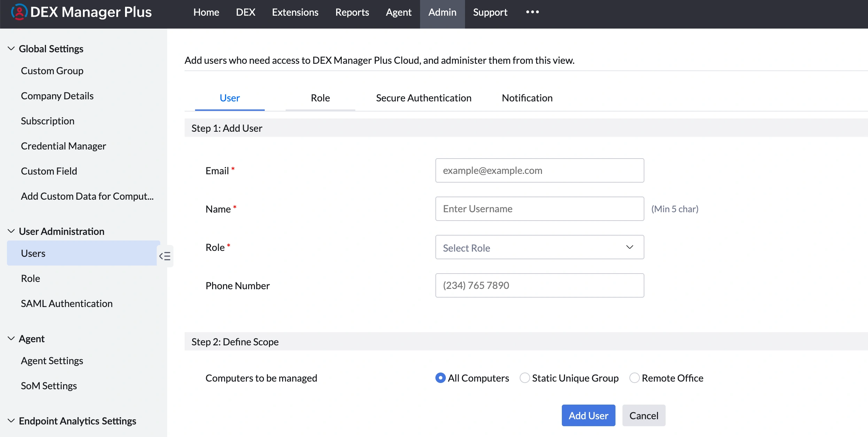Open Add Custom Data for Computers item
The image size is (868, 437).
point(87,196)
